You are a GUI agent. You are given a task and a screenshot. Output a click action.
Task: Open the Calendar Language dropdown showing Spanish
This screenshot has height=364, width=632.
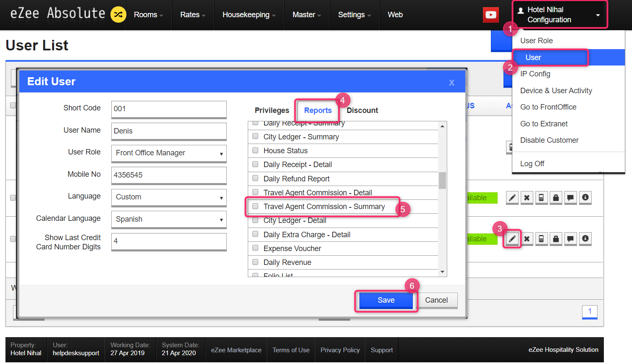click(x=169, y=220)
